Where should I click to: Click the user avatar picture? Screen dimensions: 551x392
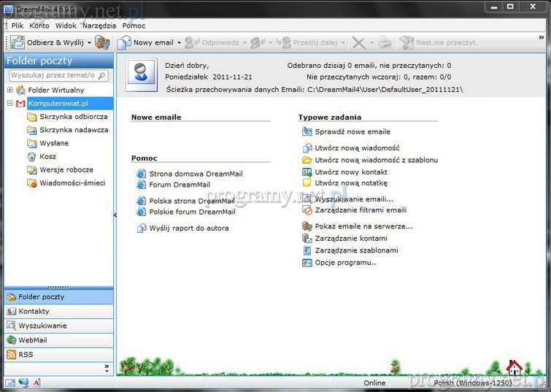(x=142, y=74)
